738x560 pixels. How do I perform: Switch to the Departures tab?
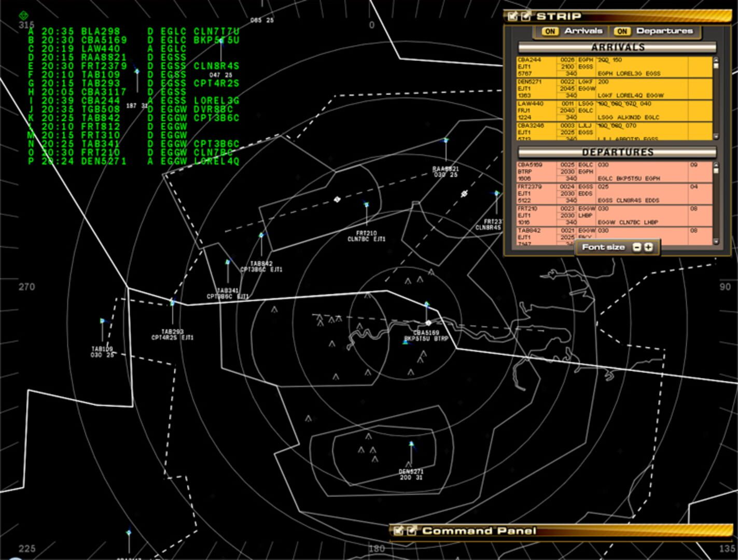click(665, 31)
